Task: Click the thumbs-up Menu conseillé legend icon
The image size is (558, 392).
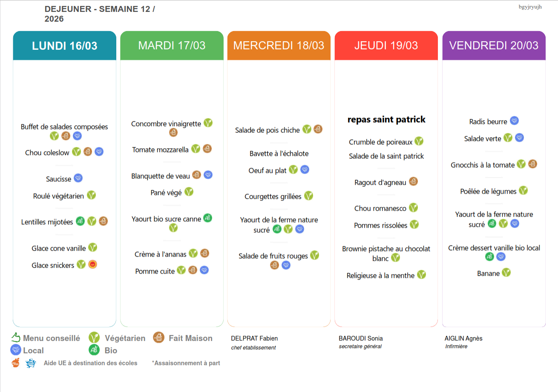Action: click(x=16, y=338)
